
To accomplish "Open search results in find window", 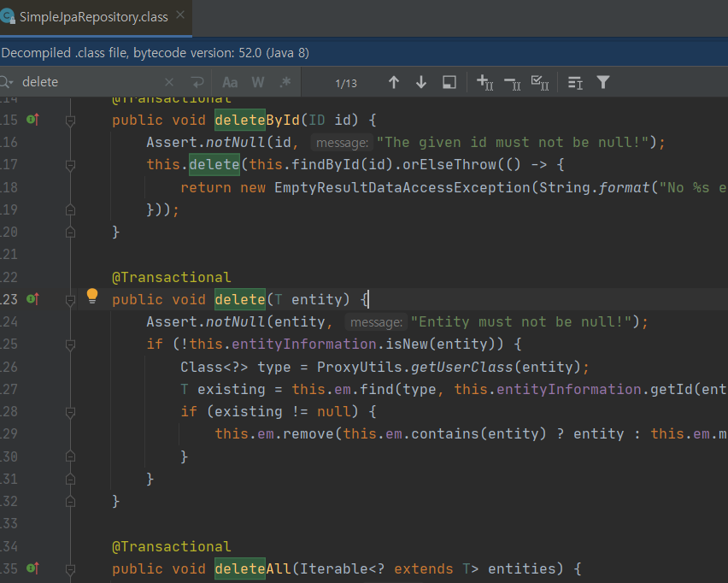I will (x=449, y=82).
